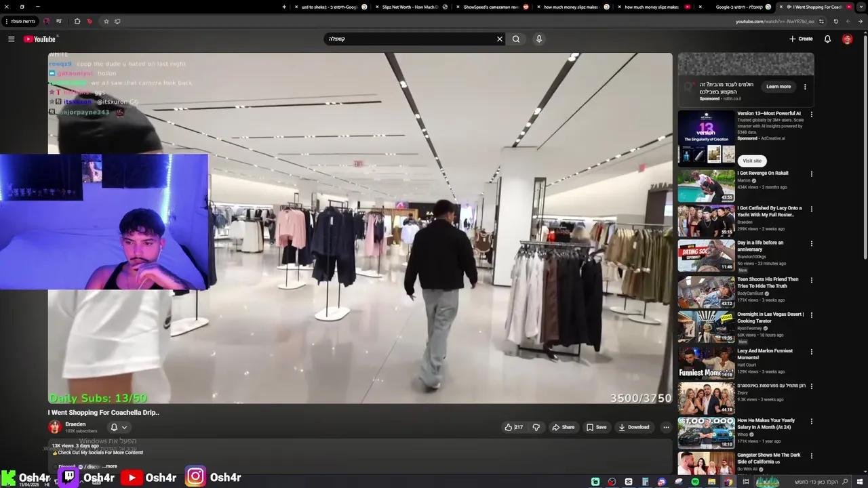Open options for Day in a life video
Image resolution: width=868 pixels, height=488 pixels.
811,244
